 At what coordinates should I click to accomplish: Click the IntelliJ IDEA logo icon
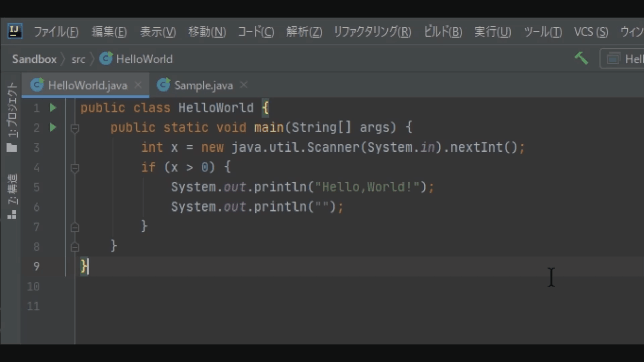[15, 32]
